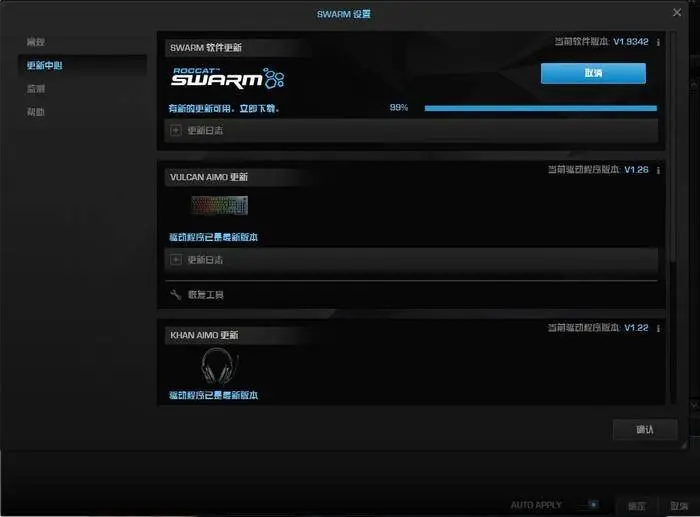Click the 99% progress percentage label
Viewport: 700px width, 517px height.
coord(399,108)
